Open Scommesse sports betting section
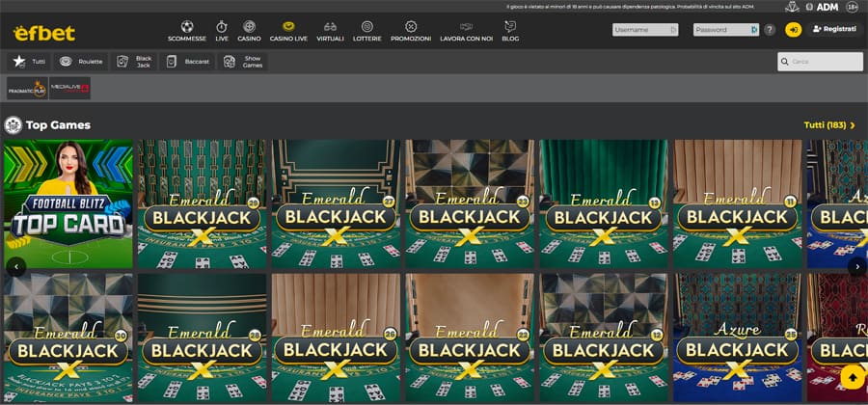 pyautogui.click(x=187, y=31)
